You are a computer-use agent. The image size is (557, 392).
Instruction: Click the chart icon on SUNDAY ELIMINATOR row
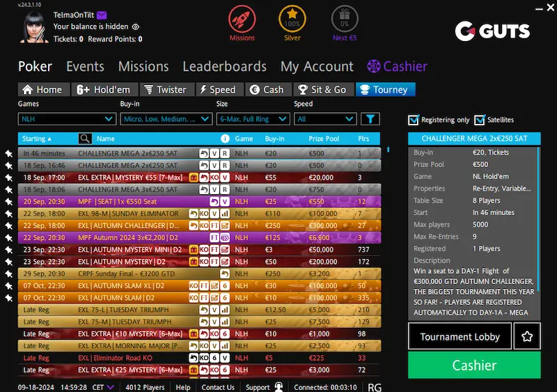(224, 214)
